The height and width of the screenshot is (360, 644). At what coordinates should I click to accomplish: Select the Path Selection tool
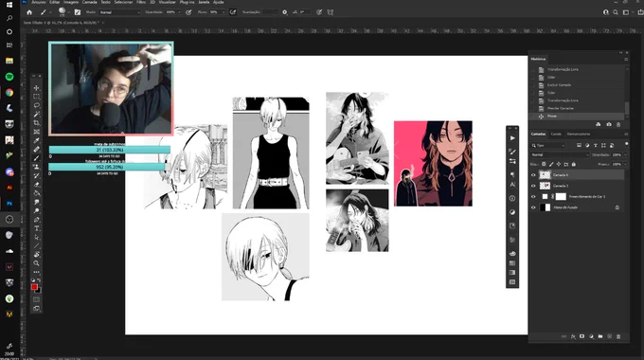point(37,237)
